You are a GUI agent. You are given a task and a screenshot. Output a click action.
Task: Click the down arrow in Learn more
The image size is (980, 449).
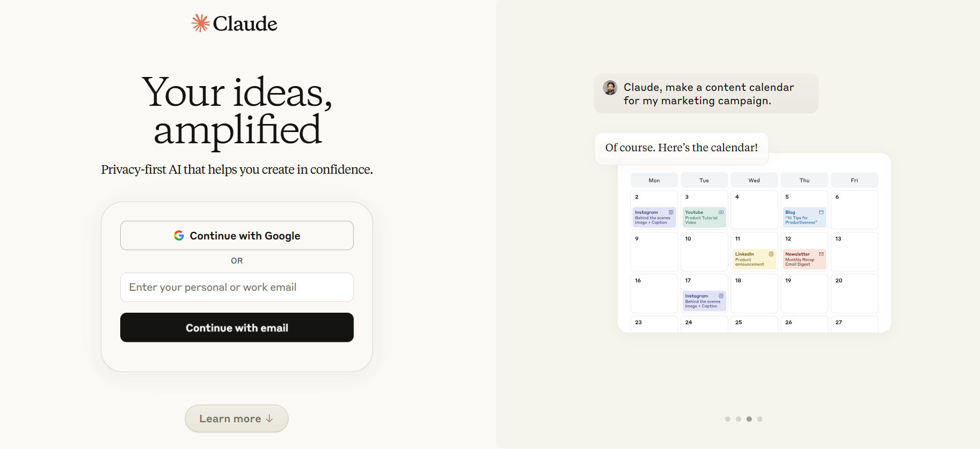point(269,419)
